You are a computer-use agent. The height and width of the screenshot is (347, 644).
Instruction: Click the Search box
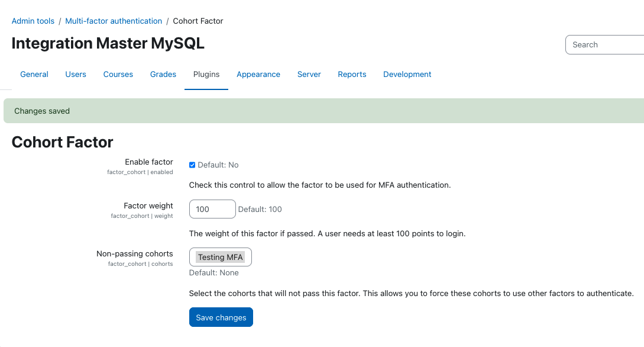click(604, 45)
